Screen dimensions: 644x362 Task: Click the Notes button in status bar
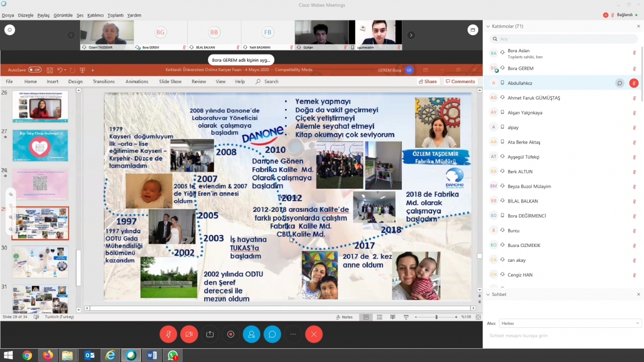pyautogui.click(x=344, y=317)
